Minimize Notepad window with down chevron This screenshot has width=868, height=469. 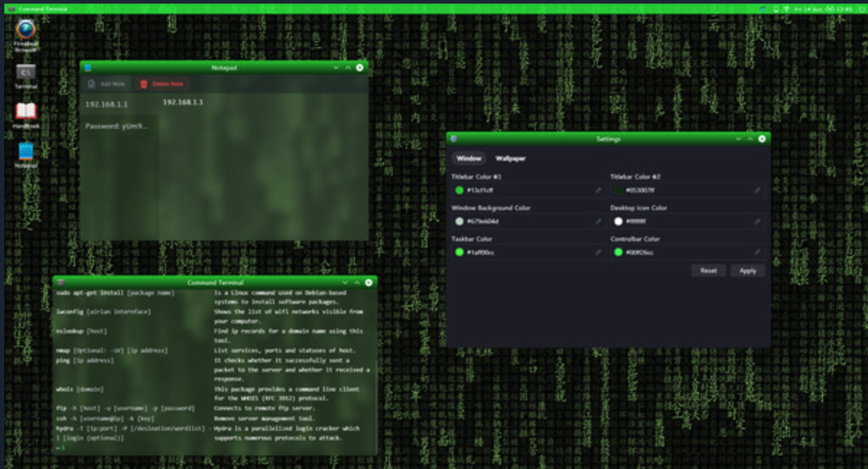337,68
